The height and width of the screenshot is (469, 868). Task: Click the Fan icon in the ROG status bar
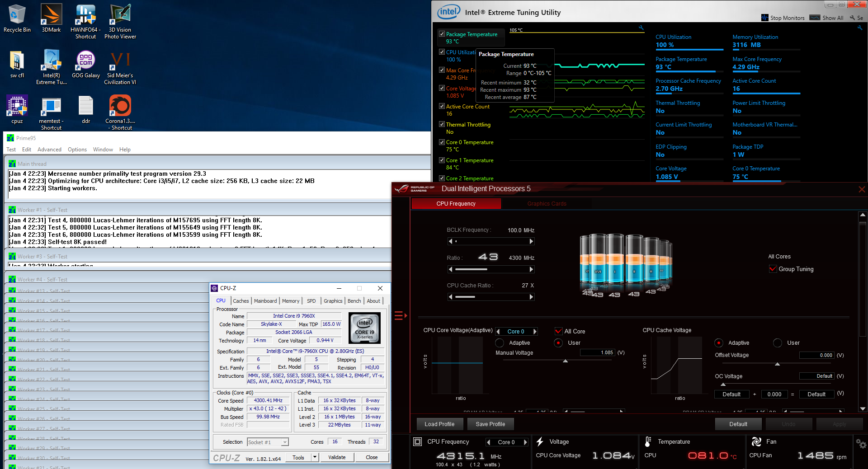pos(756,441)
